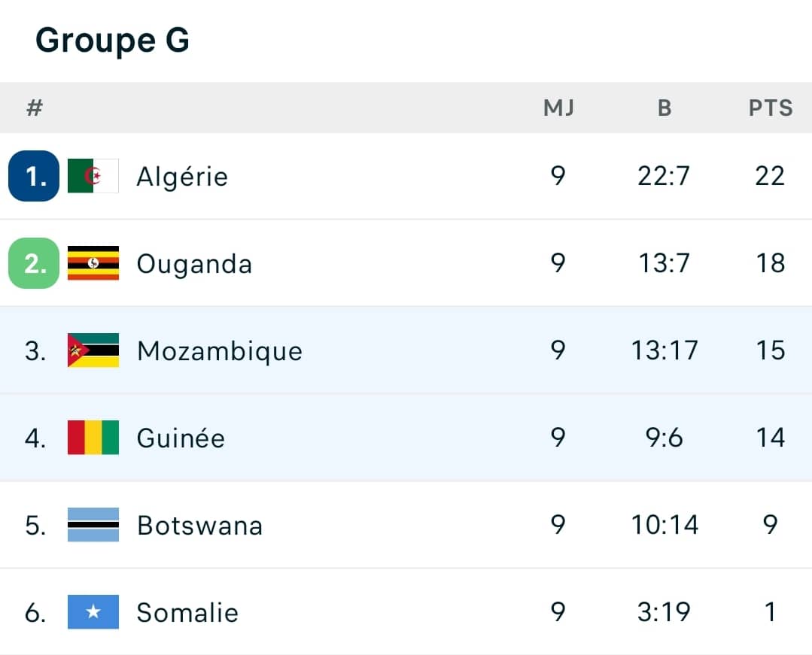812x655 pixels.
Task: Click the Somalia flag icon
Action: click(x=93, y=612)
